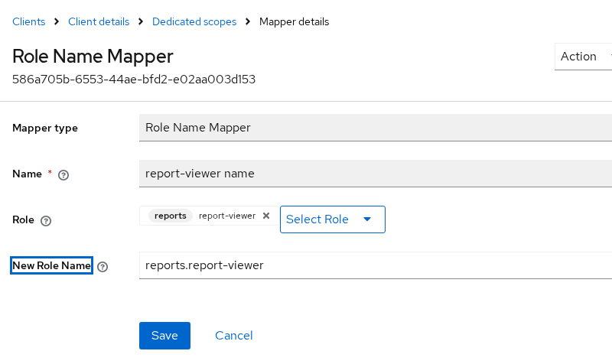Open the Action dropdown menu

click(x=583, y=57)
